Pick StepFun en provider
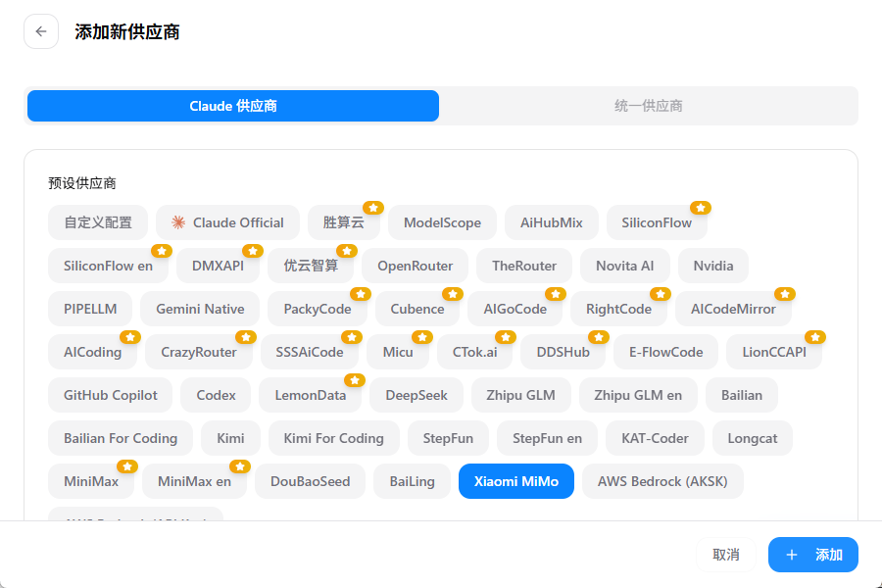882x588 pixels. pos(547,438)
